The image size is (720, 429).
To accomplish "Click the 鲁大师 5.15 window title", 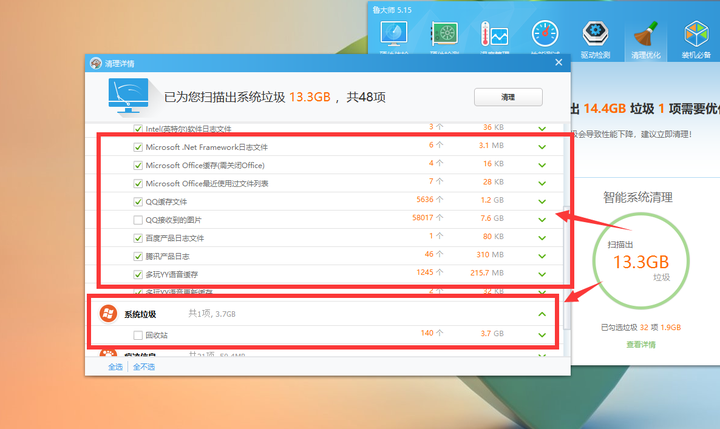I will click(392, 10).
